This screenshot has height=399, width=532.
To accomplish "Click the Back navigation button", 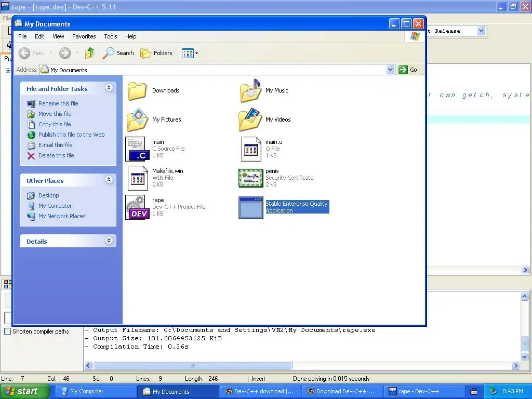I will [x=31, y=53].
